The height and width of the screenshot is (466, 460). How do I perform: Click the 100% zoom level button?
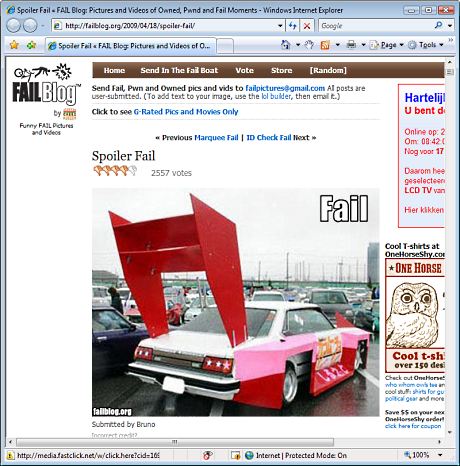(417, 455)
